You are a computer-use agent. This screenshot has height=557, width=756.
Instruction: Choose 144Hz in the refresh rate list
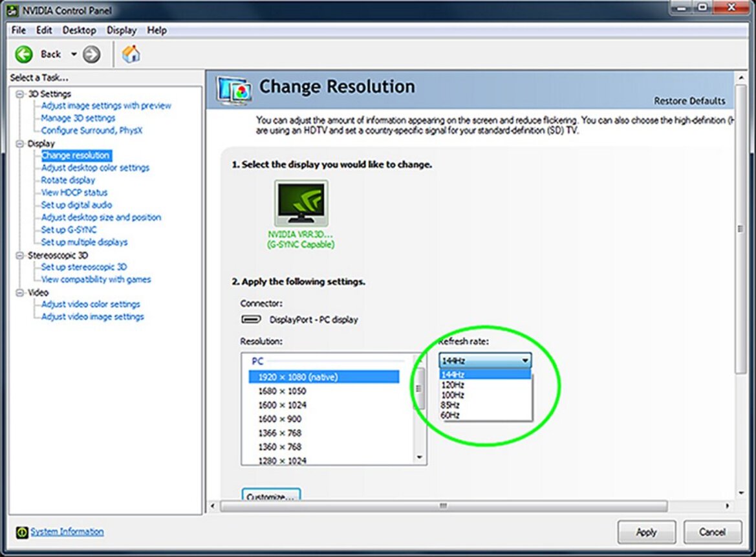[x=485, y=374]
